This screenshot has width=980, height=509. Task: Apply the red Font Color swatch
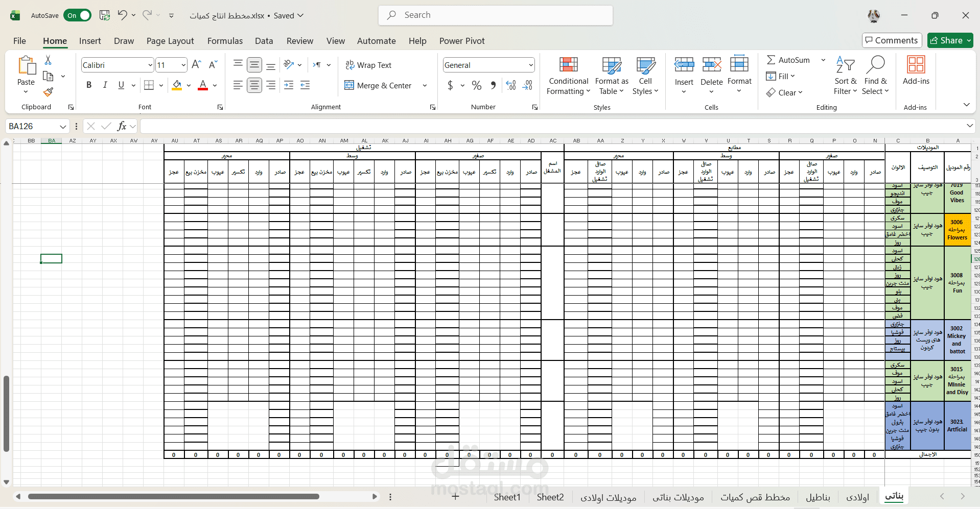point(203,85)
